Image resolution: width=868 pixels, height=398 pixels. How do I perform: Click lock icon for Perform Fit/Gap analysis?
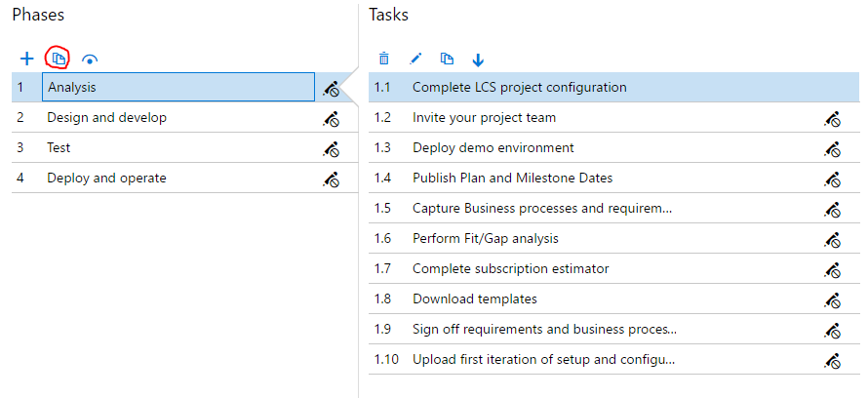(x=832, y=240)
